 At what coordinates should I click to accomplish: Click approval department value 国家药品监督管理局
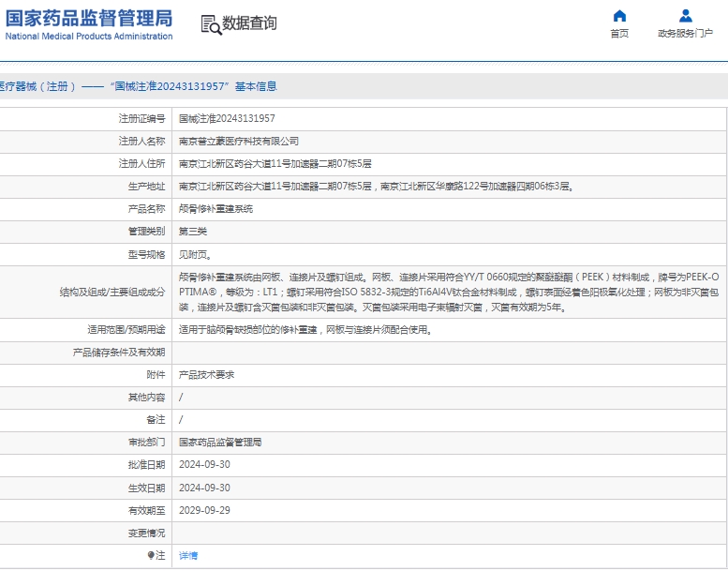220,443
